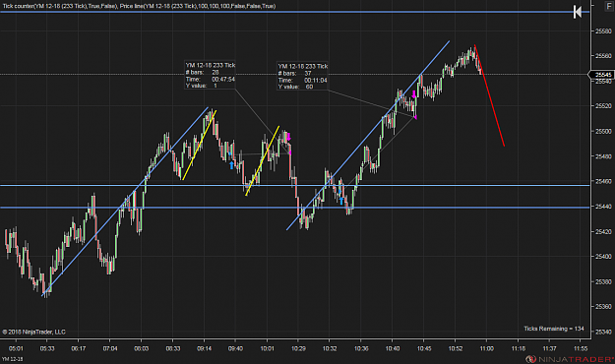Screen dimensions: 615x364
Task: Click the 06:17 time axis label
Action: click(79, 348)
